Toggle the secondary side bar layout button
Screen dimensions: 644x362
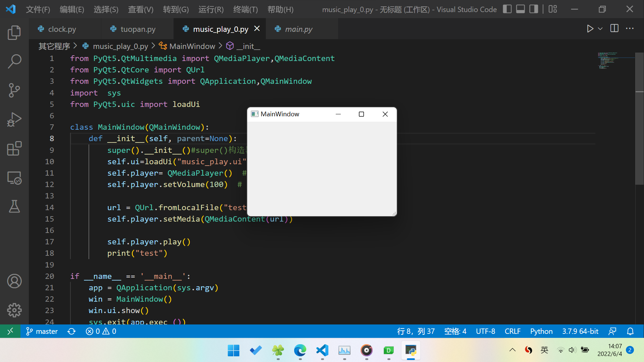[x=533, y=9]
